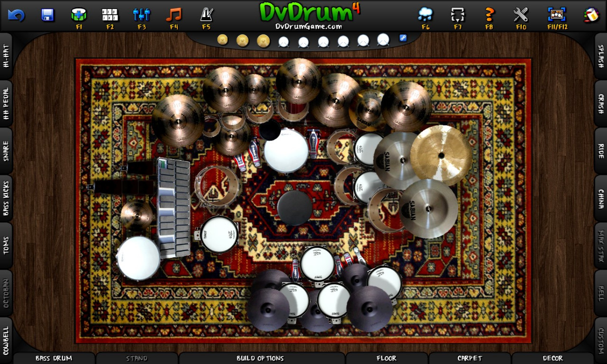This screenshot has height=364, width=607.
Task: Click the orange music note F4 icon
Action: 174,15
